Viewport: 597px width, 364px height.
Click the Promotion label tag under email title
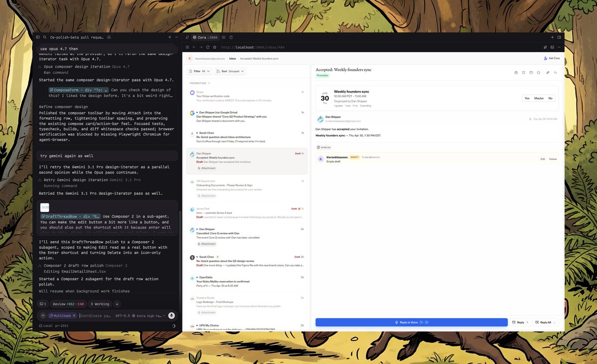(322, 76)
